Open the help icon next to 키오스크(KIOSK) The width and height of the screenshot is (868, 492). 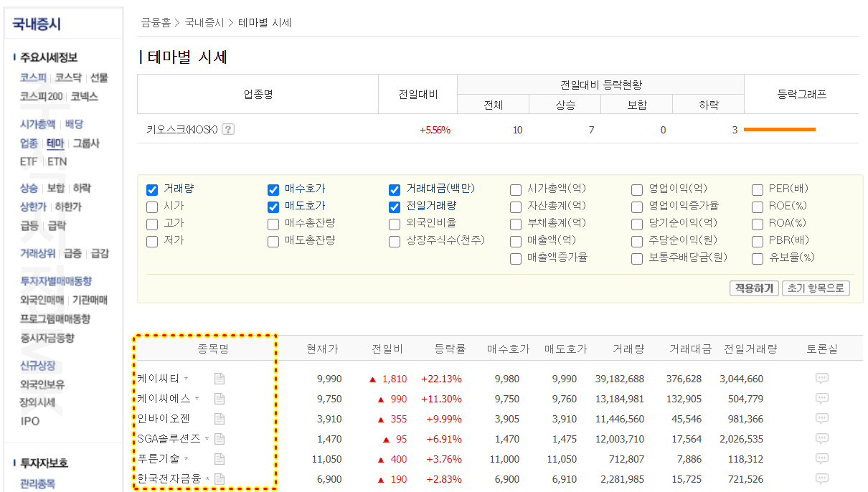tap(228, 130)
